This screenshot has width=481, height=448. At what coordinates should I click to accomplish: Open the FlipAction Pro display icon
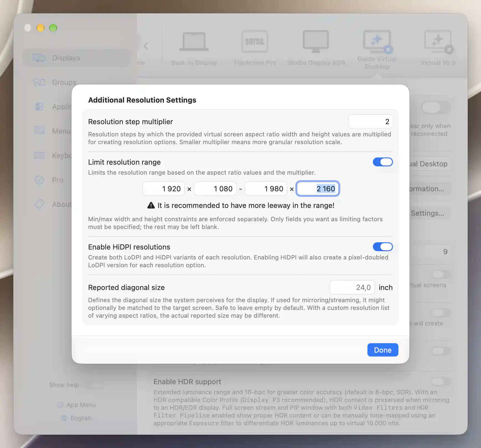click(x=255, y=42)
